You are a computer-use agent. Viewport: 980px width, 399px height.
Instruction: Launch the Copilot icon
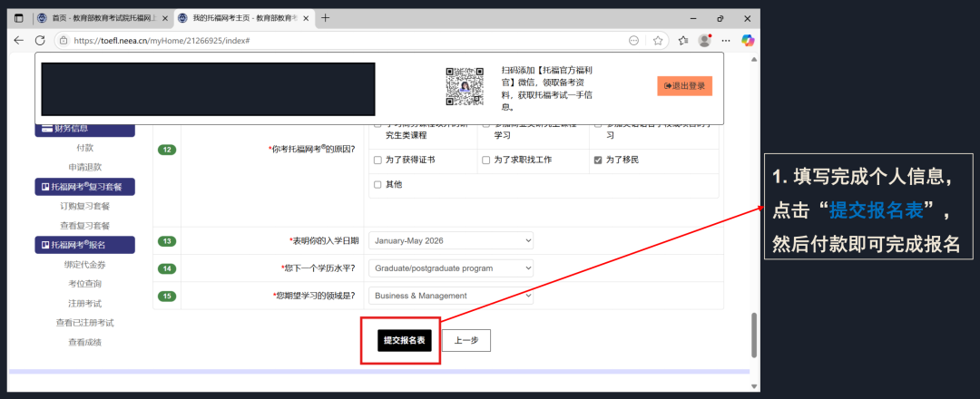[x=748, y=40]
